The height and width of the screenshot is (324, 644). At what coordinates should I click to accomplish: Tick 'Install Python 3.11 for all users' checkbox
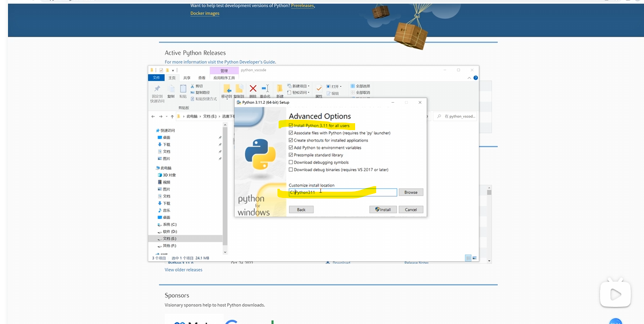point(291,125)
